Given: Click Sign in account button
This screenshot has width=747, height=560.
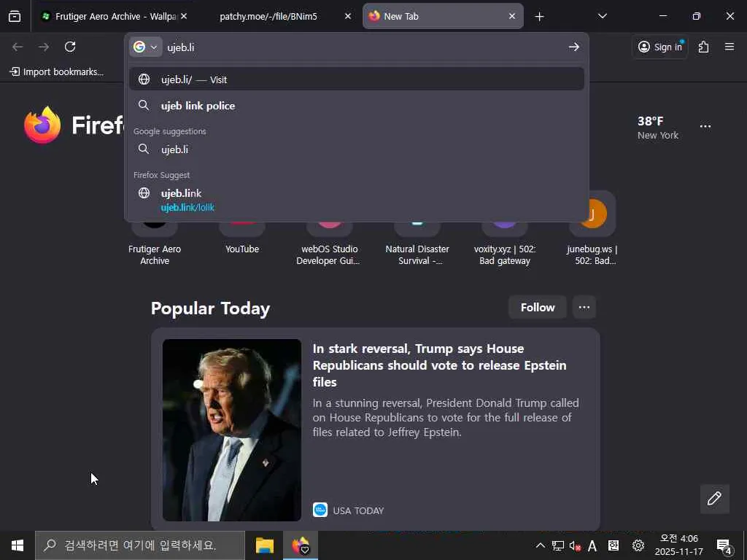Looking at the screenshot, I should point(659,47).
